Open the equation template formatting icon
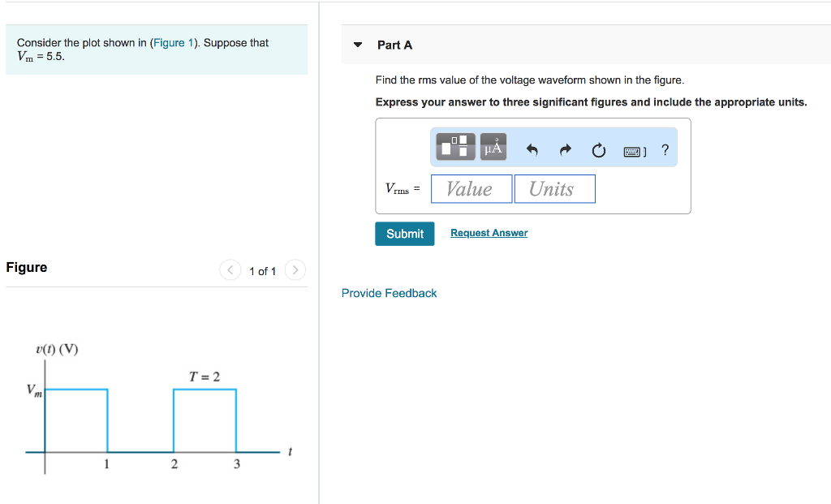831x504 pixels. 454,147
